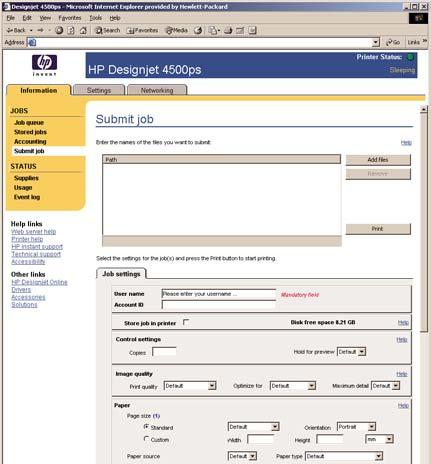The height and width of the screenshot is (464, 431).
Task: Open the Paper source dropdown
Action: tap(242, 456)
